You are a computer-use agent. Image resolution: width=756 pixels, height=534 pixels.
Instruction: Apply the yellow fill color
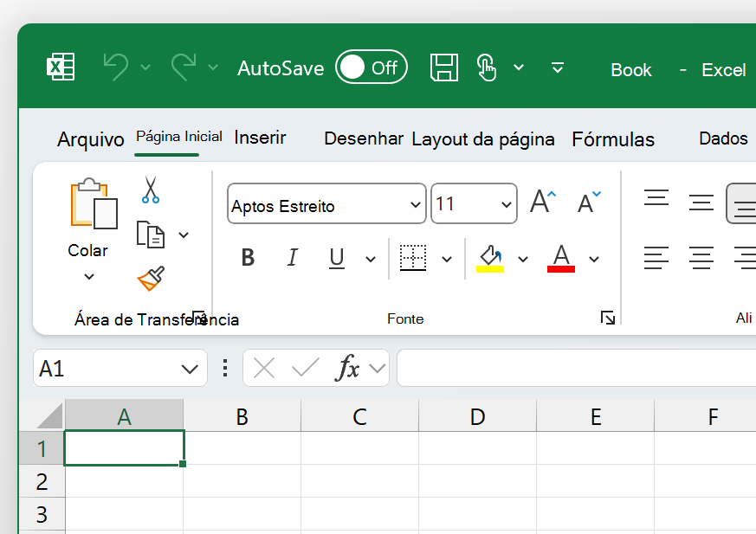click(x=490, y=259)
